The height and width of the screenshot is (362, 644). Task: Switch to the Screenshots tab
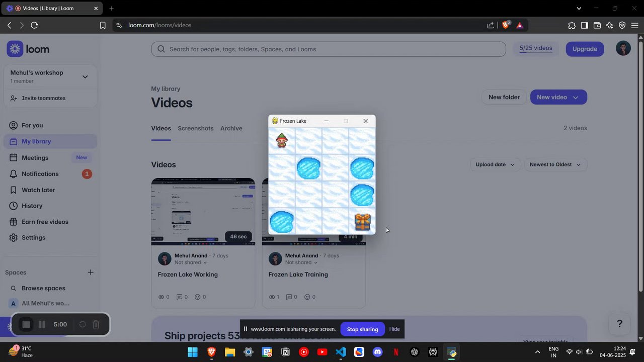click(x=196, y=128)
